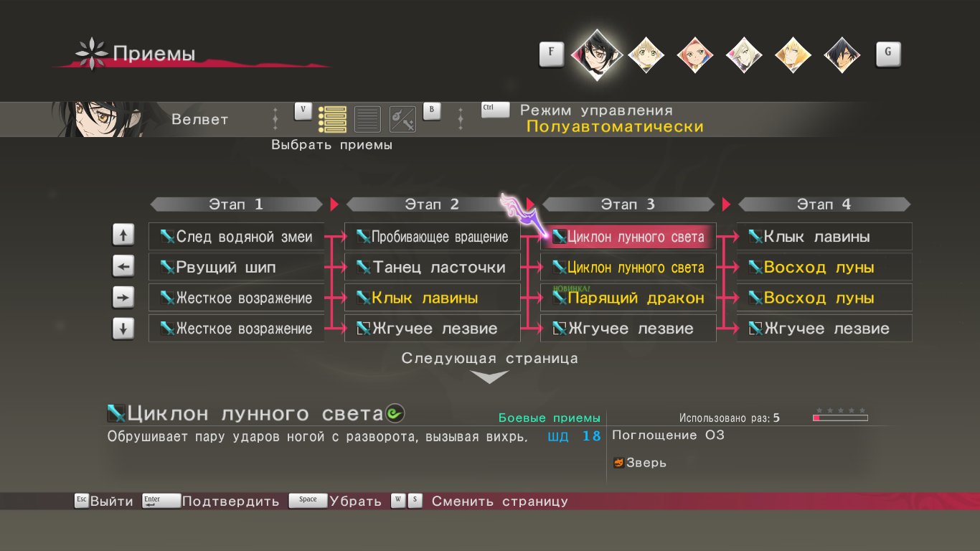Select Жгучее лезвие in stage 4
The height and width of the screenshot is (551, 980).
[x=824, y=329]
